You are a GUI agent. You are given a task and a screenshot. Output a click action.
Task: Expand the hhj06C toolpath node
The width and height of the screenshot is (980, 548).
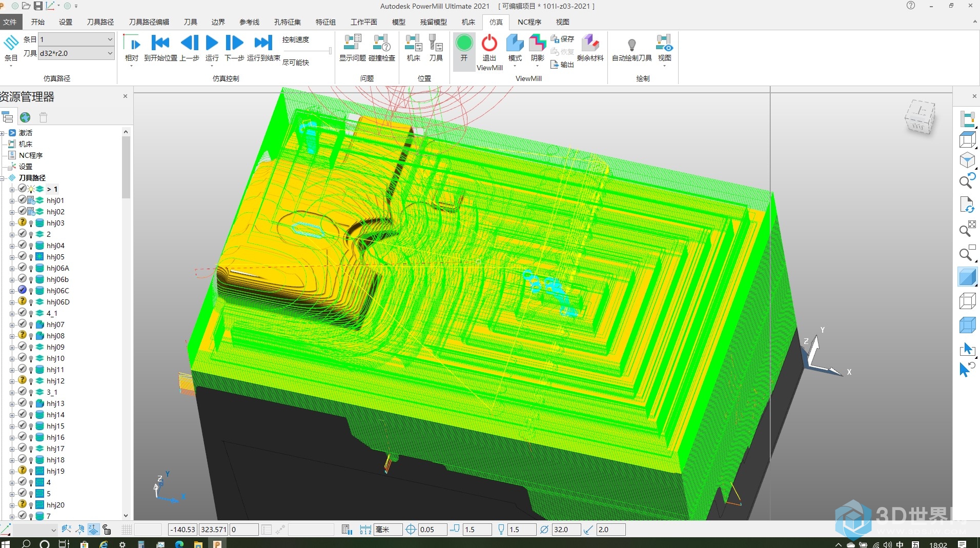click(12, 291)
